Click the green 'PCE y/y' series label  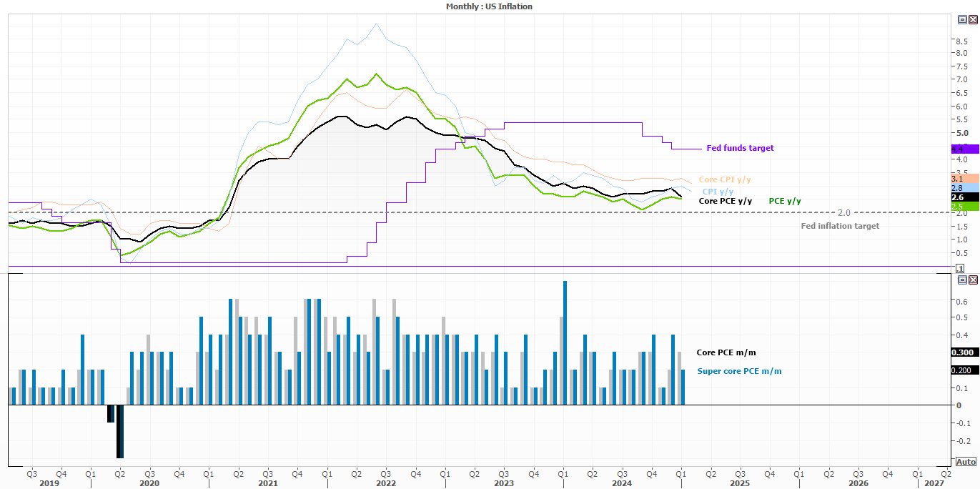tap(785, 202)
